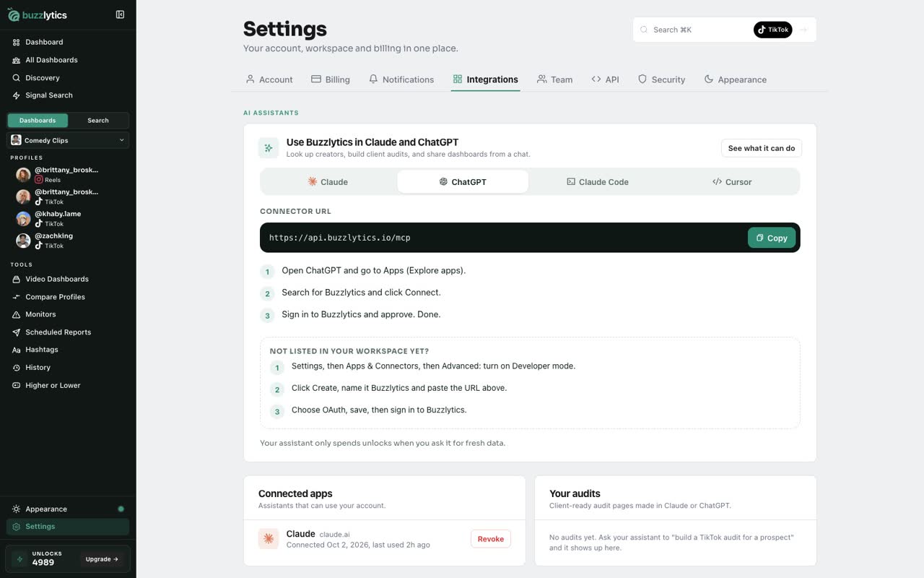
Task: Click the unlocks bolt icon
Action: [19, 559]
